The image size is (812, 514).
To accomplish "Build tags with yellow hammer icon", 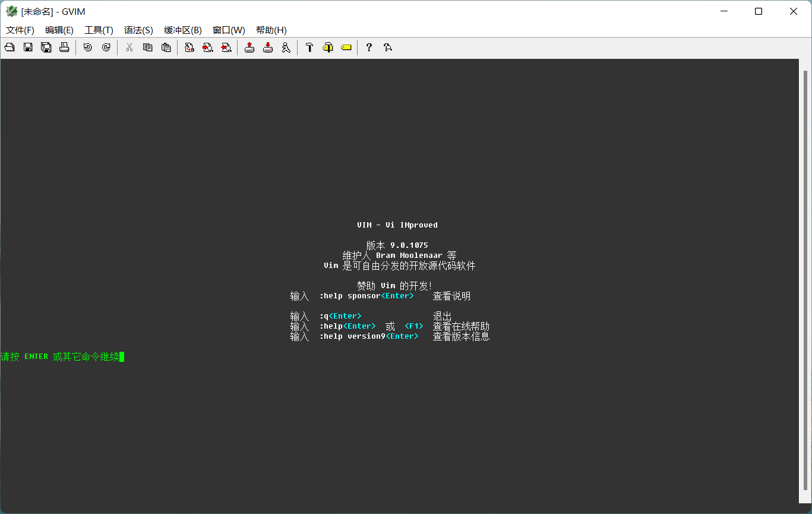I will point(328,48).
